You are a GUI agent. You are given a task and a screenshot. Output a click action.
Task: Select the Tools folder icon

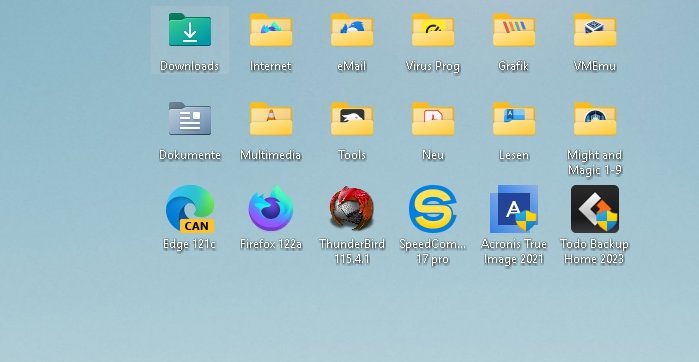click(352, 119)
